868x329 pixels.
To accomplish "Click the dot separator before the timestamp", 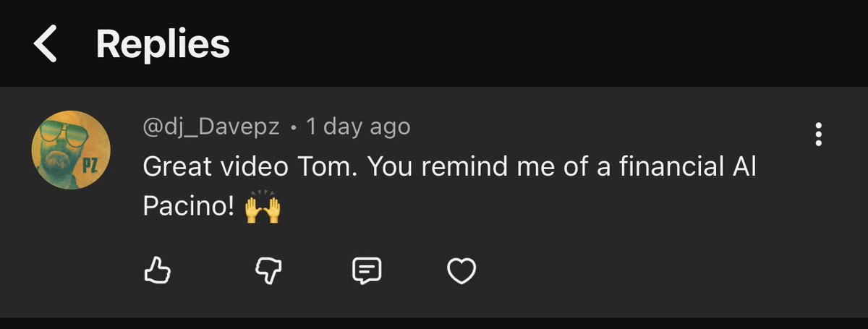I will click(293, 129).
